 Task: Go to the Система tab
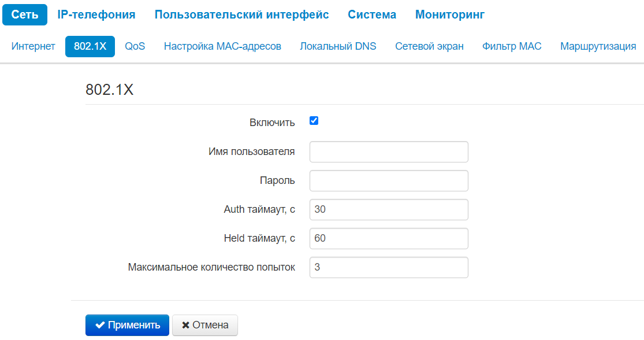click(372, 14)
